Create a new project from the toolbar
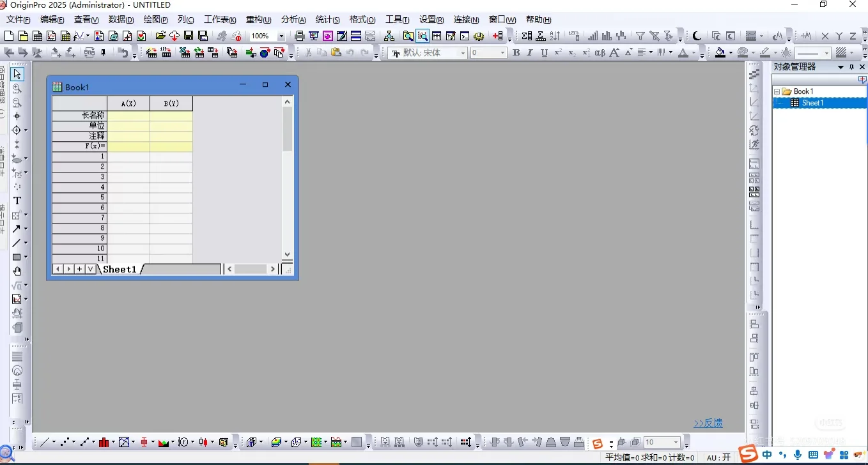 9,36
